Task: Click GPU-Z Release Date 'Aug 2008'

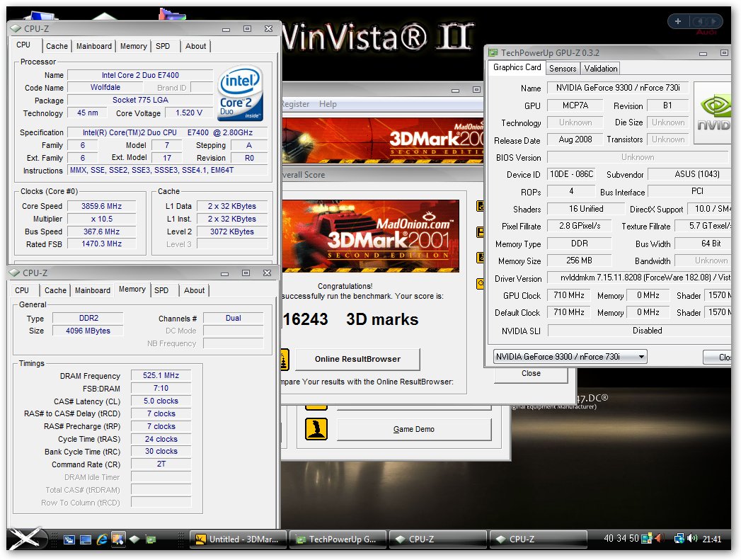Action: pyautogui.click(x=575, y=140)
